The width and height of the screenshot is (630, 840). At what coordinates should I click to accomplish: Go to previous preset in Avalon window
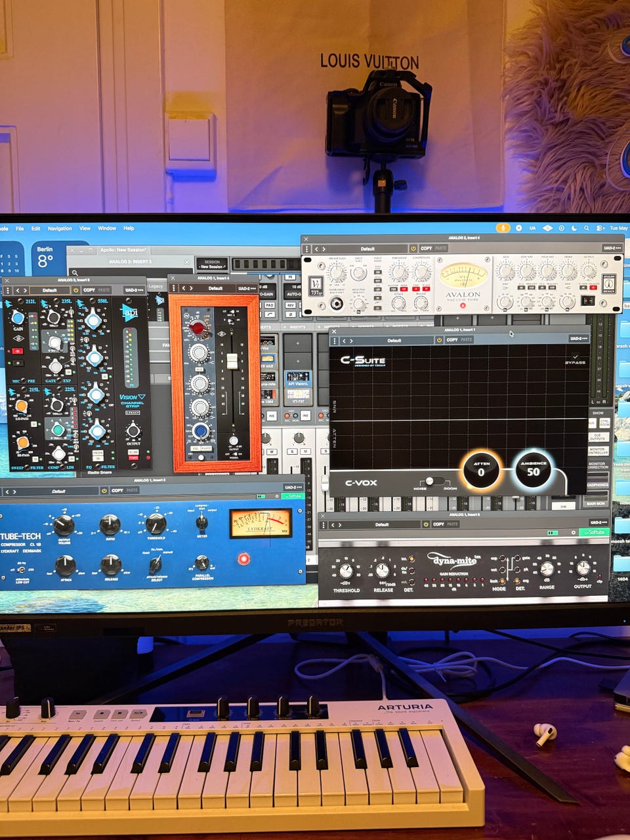point(316,249)
